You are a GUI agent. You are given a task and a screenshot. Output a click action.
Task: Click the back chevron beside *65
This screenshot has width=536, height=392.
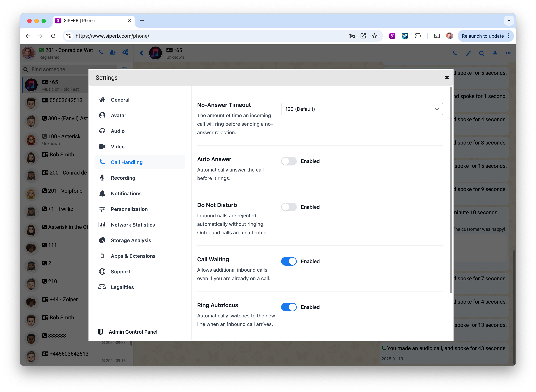click(142, 53)
